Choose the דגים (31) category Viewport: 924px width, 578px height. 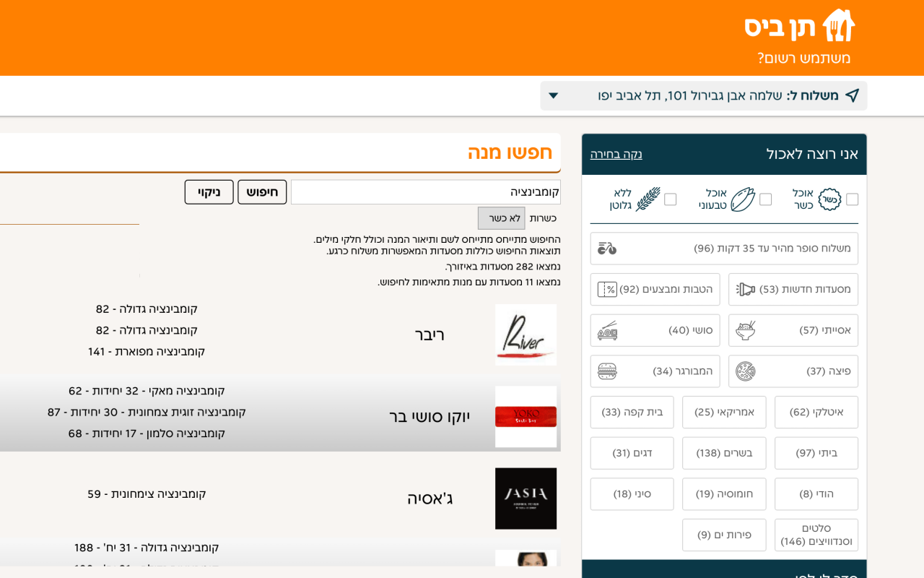pos(632,453)
